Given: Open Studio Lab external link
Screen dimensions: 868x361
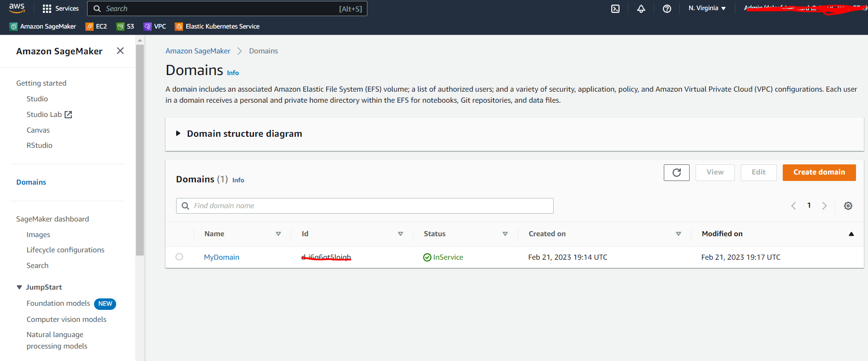Looking at the screenshot, I should [49, 115].
